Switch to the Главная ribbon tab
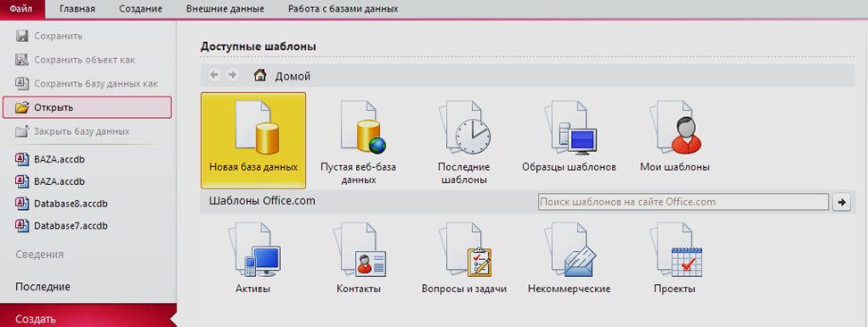The height and width of the screenshot is (327, 868). [x=77, y=9]
